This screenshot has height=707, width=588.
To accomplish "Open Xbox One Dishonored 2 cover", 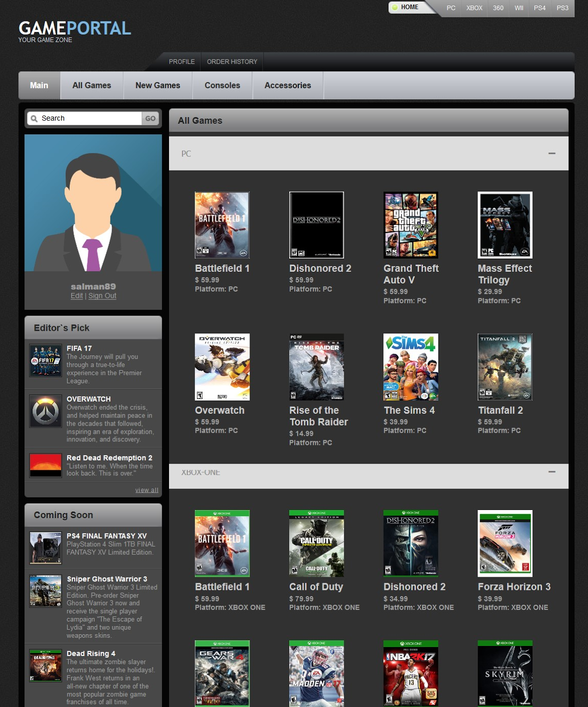I will click(410, 543).
